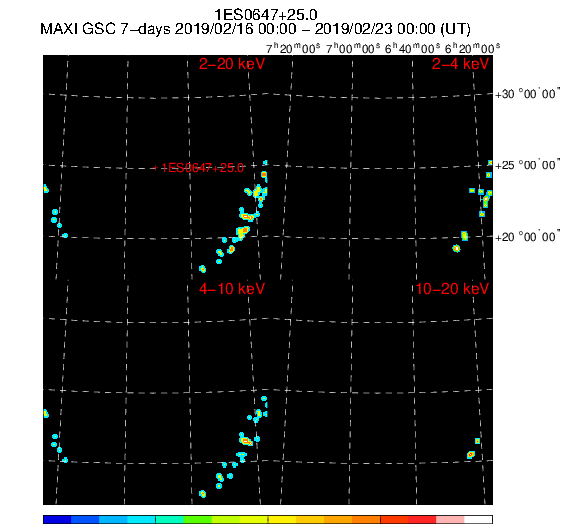Click the +25°00'00" declination label
Screen dimensions: 574x525
coord(528,165)
